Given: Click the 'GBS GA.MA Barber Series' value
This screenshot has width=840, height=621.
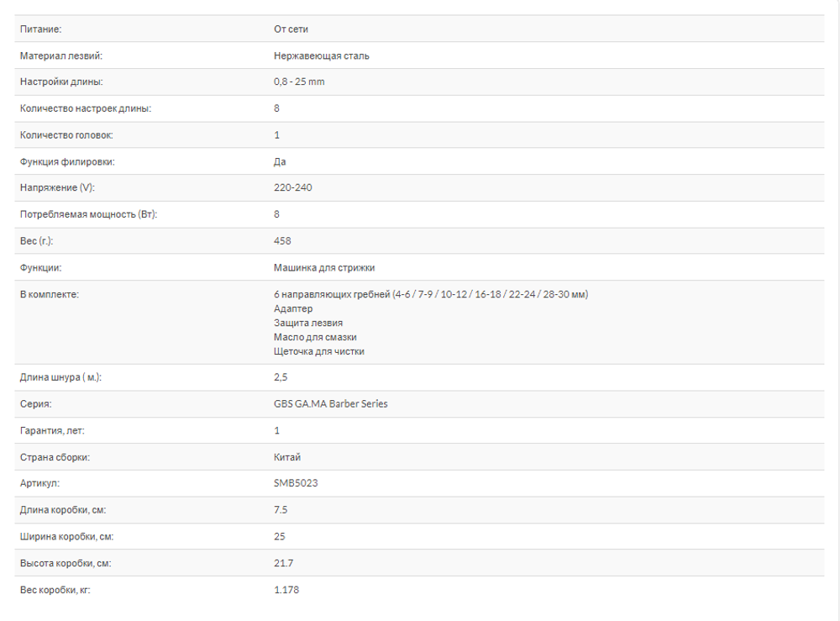Looking at the screenshot, I should coord(330,404).
